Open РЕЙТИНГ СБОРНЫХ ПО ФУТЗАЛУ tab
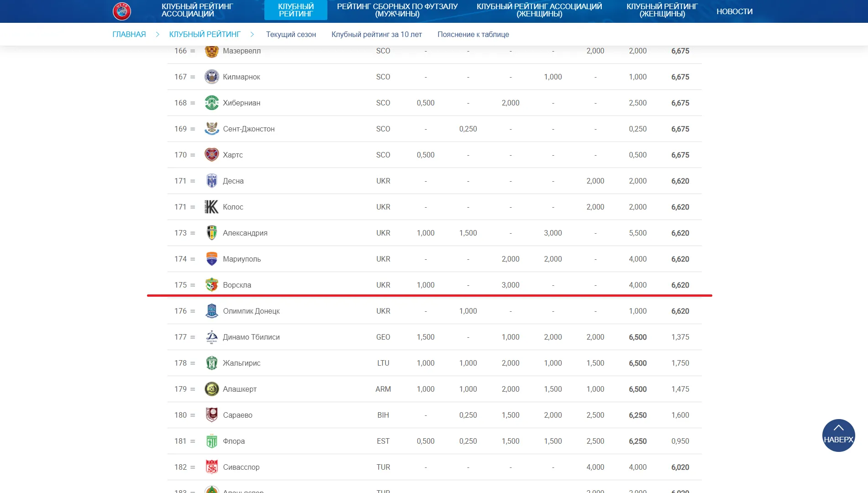 pos(397,10)
